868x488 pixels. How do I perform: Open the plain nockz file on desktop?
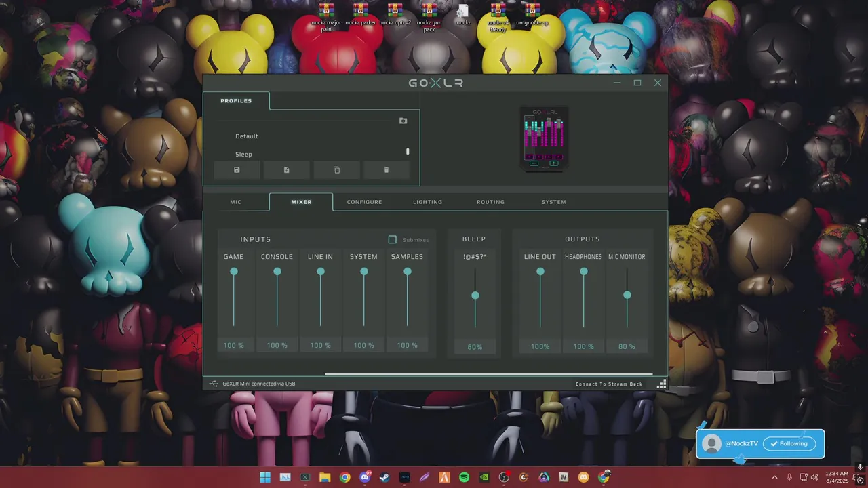(x=463, y=15)
